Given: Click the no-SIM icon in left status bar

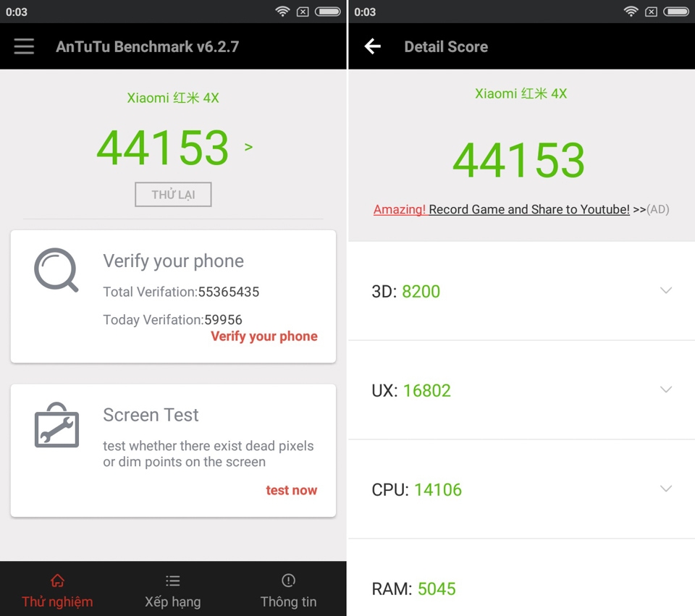Looking at the screenshot, I should (x=303, y=12).
